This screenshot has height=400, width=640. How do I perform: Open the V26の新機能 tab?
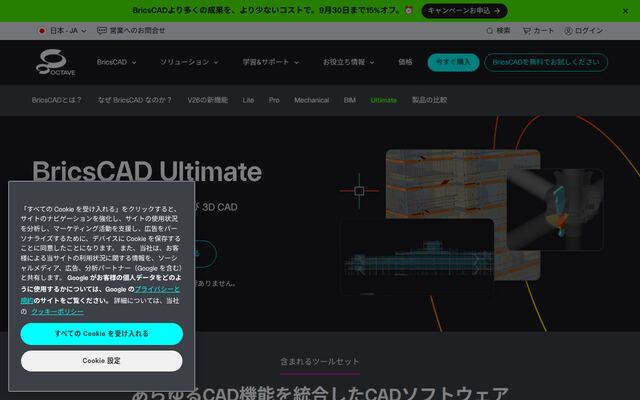tap(207, 100)
